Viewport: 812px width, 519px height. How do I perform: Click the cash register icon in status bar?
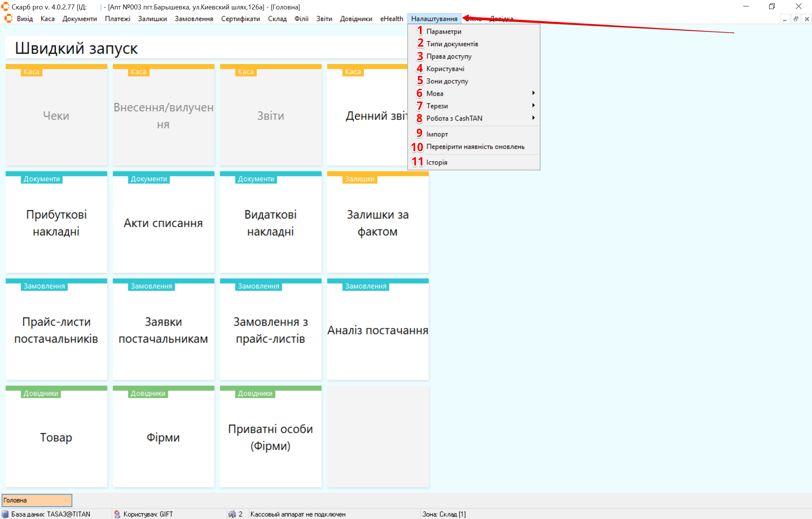(x=232, y=514)
